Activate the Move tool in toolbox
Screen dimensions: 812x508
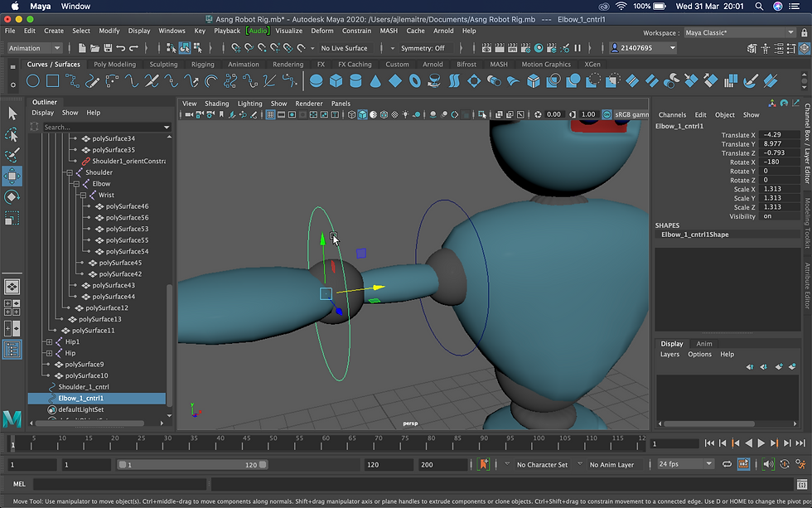pos(12,176)
